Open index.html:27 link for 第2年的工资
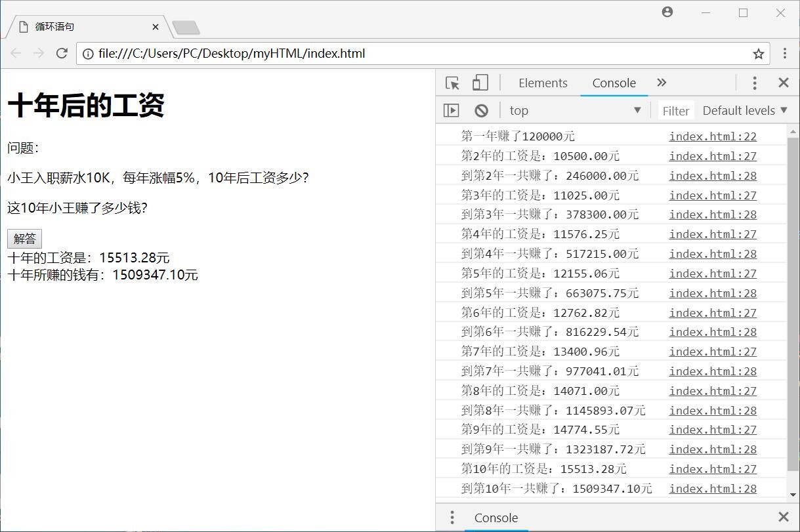This screenshot has width=800, height=532. (713, 156)
